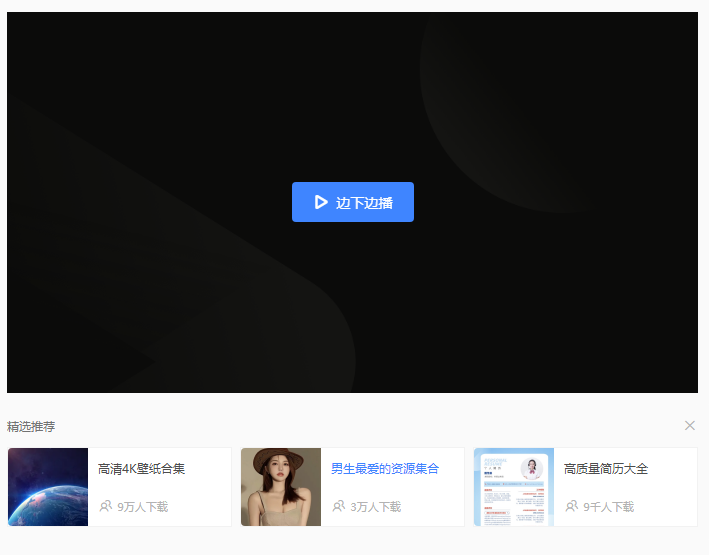Click the users icon beside 9千人下载
This screenshot has height=555, width=709.
571,506
